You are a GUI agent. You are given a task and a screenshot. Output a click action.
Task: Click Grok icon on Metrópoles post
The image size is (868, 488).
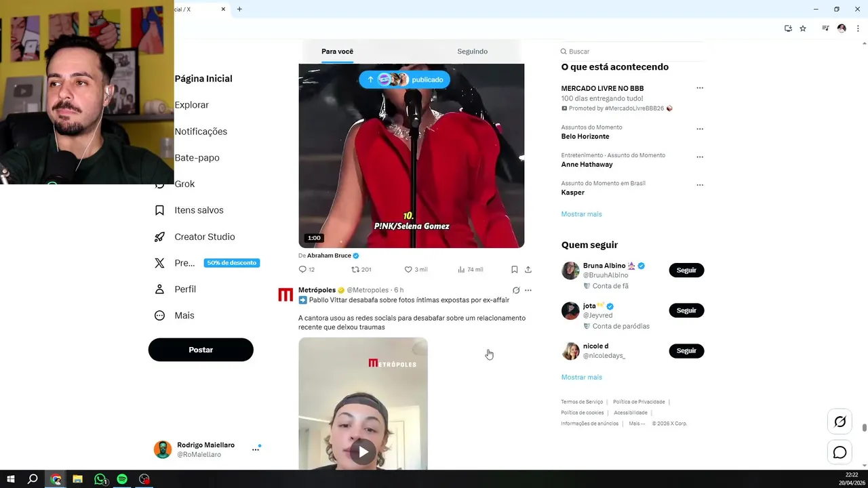(516, 290)
